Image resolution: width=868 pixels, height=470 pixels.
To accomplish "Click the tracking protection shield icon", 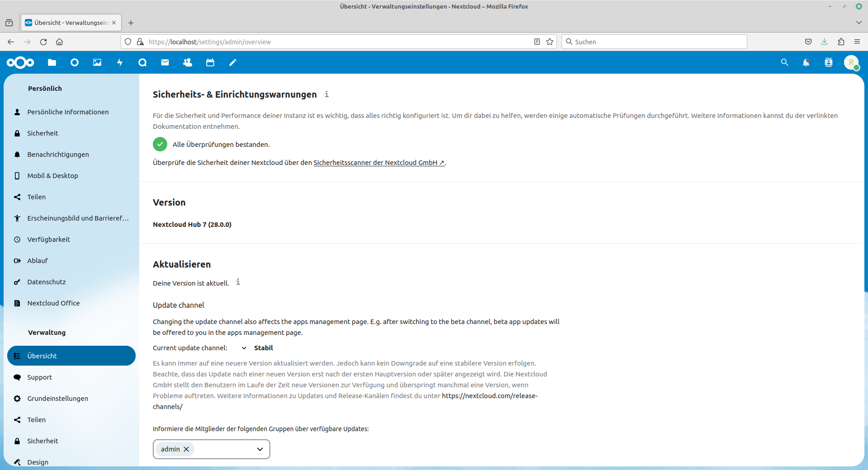I will click(128, 42).
